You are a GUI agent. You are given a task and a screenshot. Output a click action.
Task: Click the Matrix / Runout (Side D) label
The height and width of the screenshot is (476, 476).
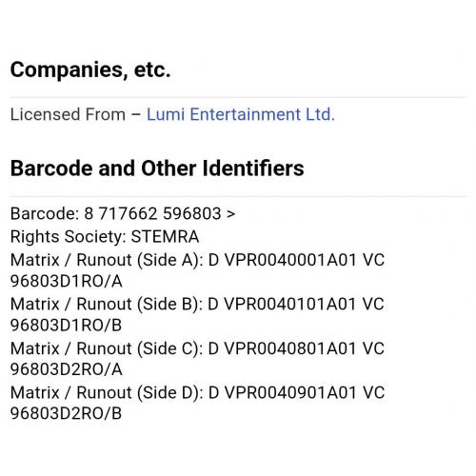[x=107, y=392]
